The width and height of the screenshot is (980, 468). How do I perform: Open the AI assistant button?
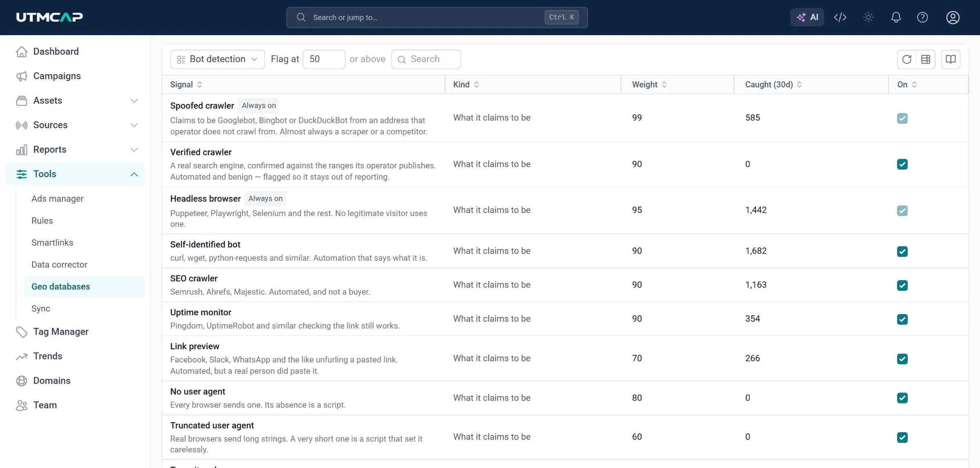tap(807, 17)
